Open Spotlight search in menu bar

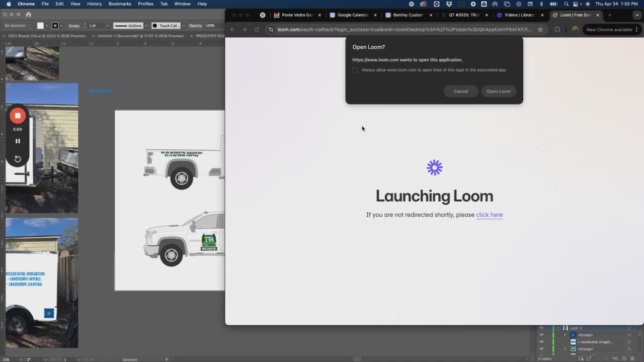(567, 4)
